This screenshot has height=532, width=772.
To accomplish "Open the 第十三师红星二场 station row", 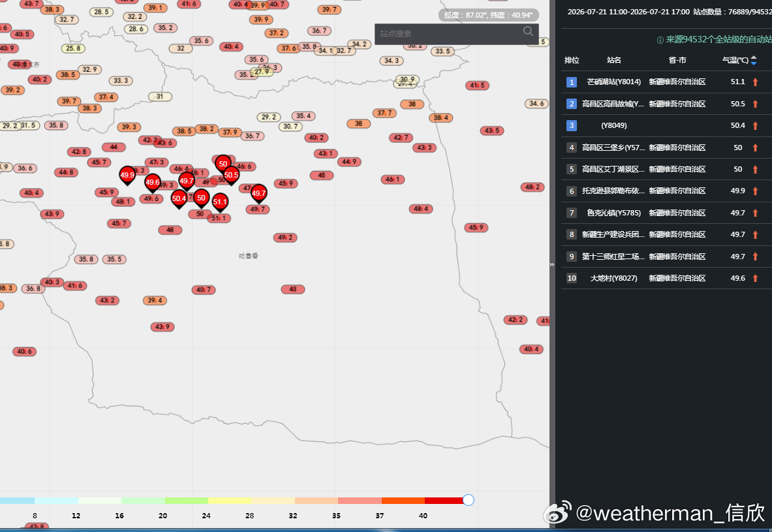I will pyautogui.click(x=667, y=257).
